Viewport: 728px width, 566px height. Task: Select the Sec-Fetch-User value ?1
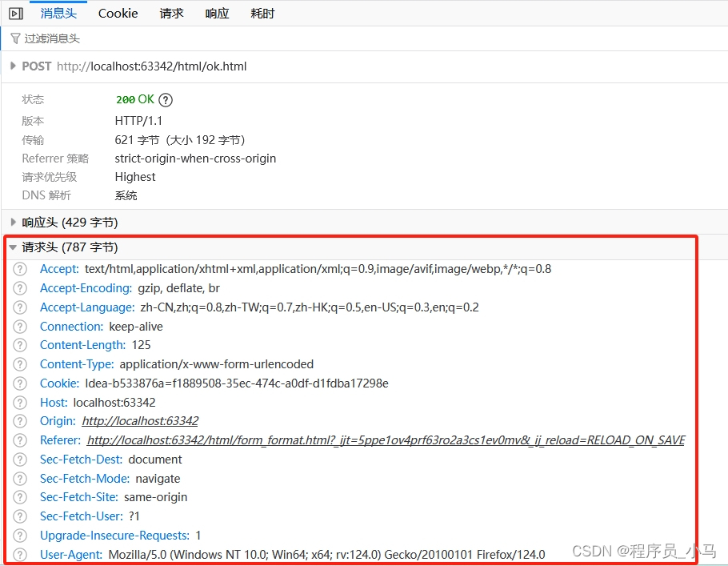(x=134, y=516)
